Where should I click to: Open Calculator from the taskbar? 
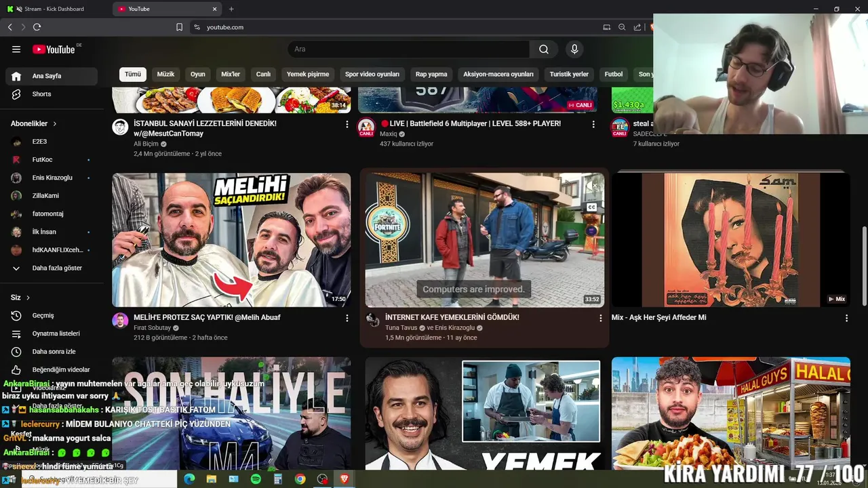coord(278,479)
